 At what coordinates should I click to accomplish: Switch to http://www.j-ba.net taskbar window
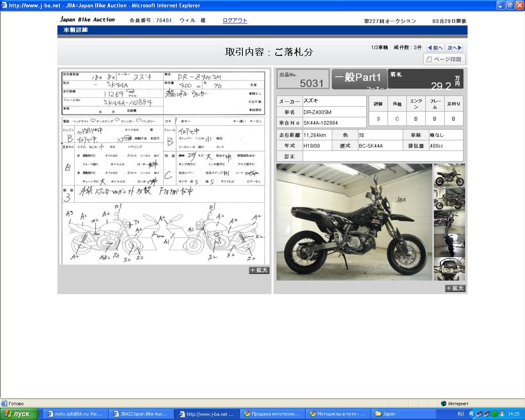(207, 414)
